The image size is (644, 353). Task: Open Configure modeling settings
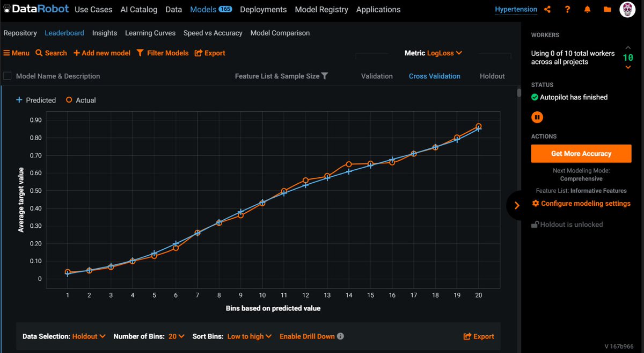pos(581,204)
